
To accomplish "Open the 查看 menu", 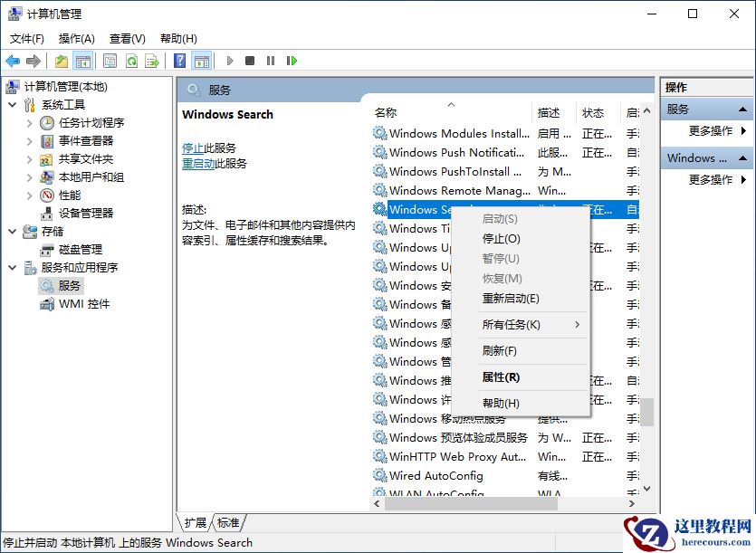I will click(126, 38).
